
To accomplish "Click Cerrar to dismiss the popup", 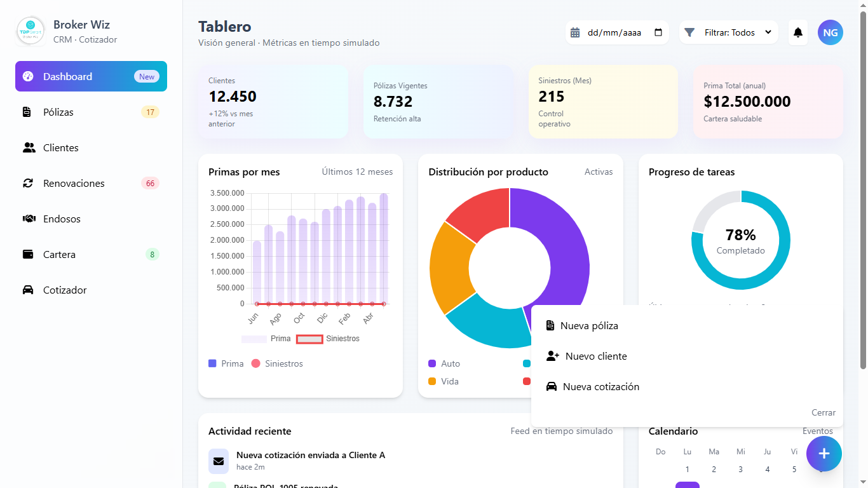I will click(823, 412).
